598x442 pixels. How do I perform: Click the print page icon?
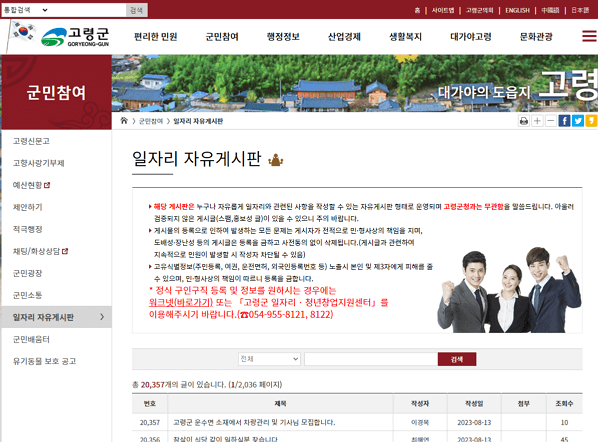tap(524, 121)
